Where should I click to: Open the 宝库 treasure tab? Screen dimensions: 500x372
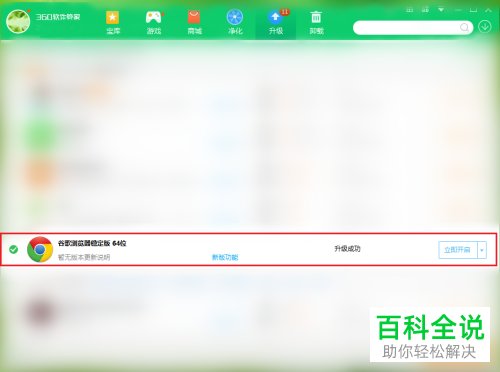pos(113,22)
